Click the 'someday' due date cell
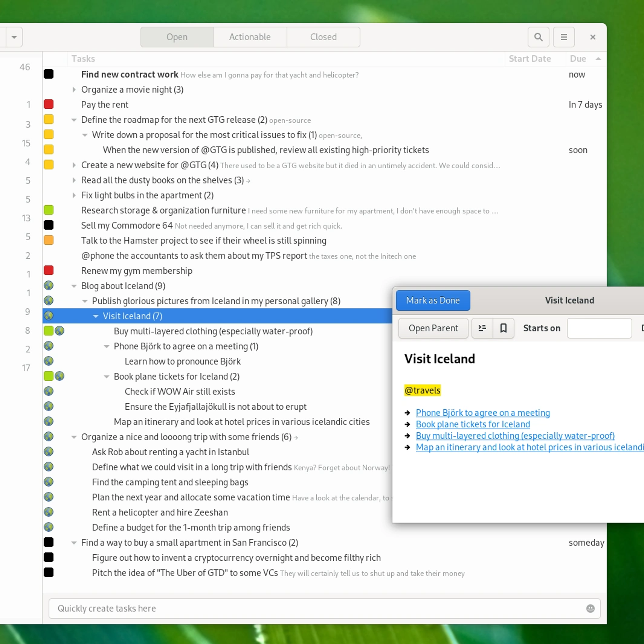 pos(586,543)
